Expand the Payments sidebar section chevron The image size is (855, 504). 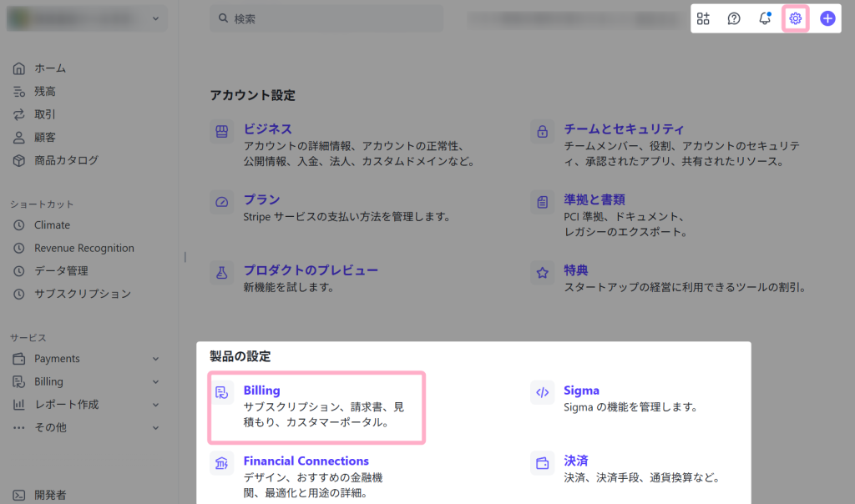point(155,359)
